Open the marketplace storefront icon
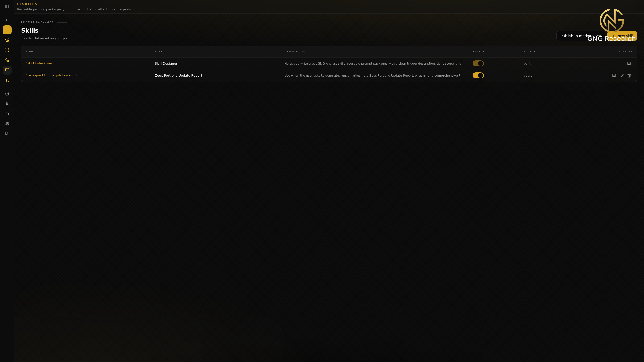 [x=7, y=40]
